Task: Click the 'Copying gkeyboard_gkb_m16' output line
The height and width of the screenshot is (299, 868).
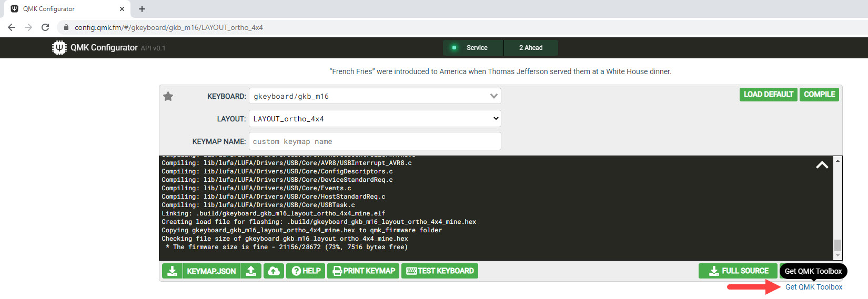Action: pos(302,230)
